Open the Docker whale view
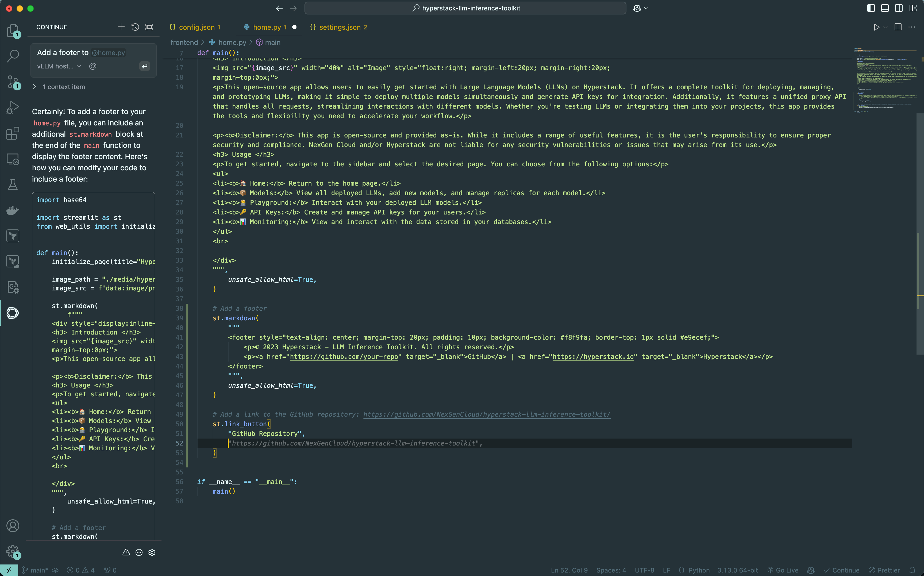 tap(13, 210)
